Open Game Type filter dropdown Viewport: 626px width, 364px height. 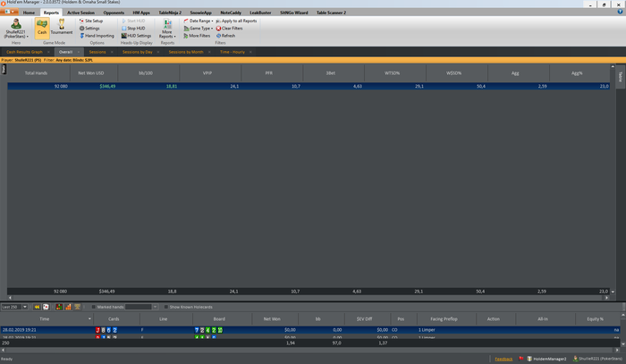pyautogui.click(x=199, y=29)
